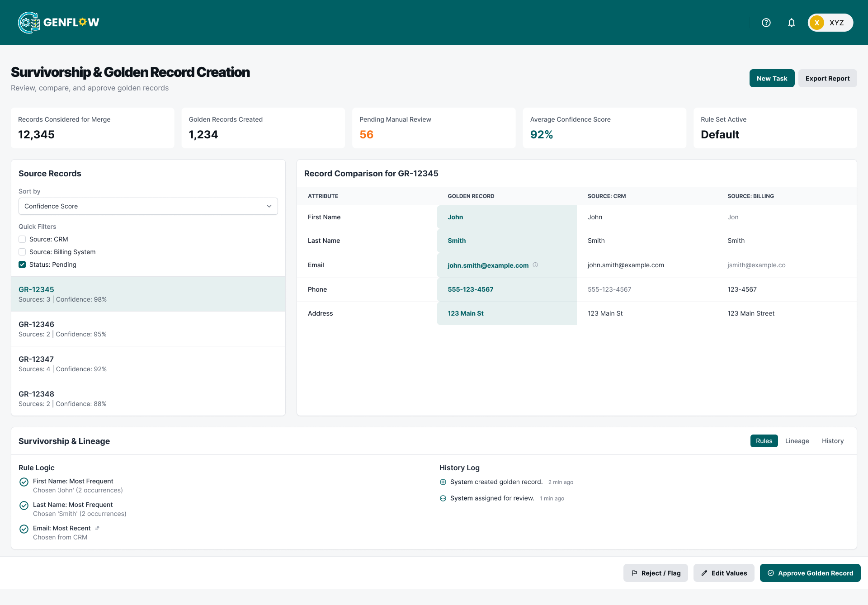Click the check icon for Email rule
This screenshot has width=868, height=605.
[x=24, y=529]
